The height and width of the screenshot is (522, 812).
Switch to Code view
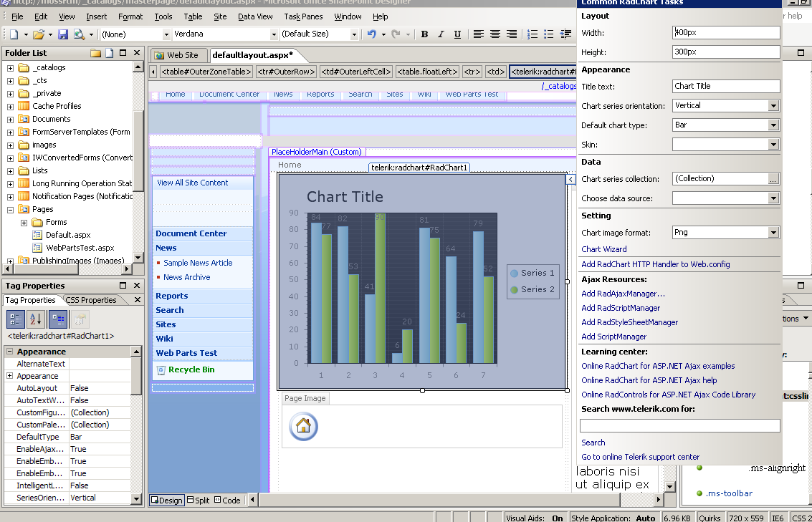click(x=227, y=501)
